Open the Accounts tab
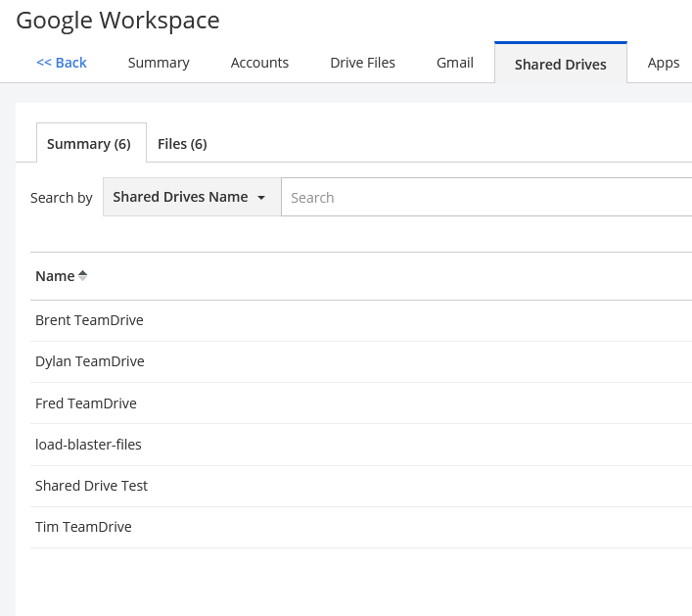Image resolution: width=692 pixels, height=616 pixels. (259, 63)
